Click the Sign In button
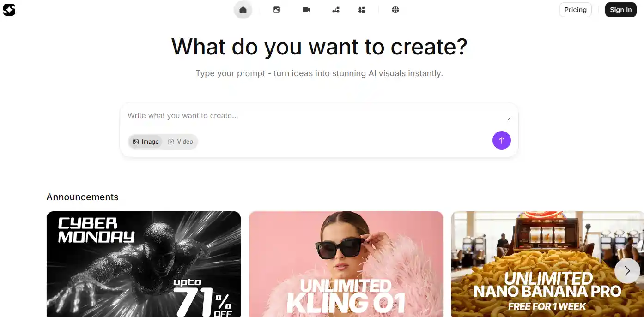Viewport: 644px width, 317px height. pyautogui.click(x=620, y=9)
